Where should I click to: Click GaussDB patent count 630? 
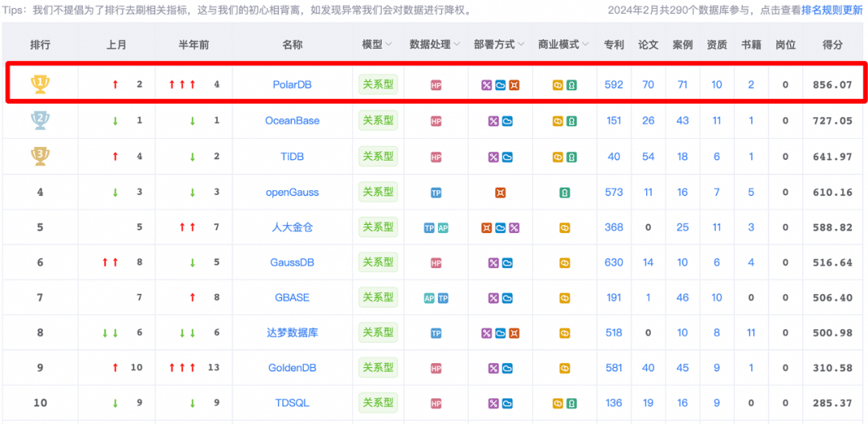(x=614, y=263)
